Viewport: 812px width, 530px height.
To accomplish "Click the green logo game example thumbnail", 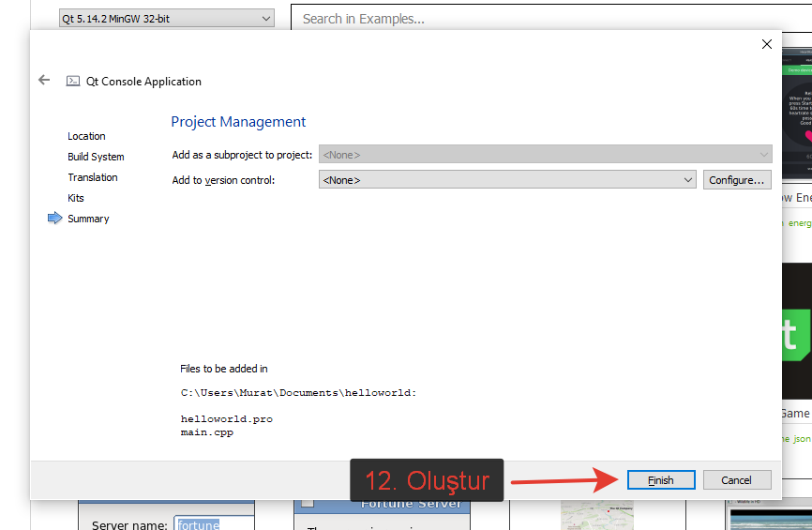I will [796, 332].
